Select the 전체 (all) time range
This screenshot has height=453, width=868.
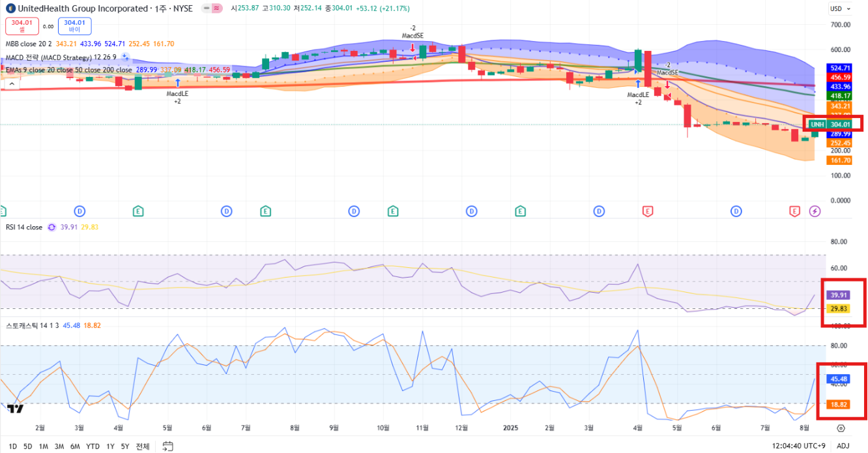pos(142,446)
